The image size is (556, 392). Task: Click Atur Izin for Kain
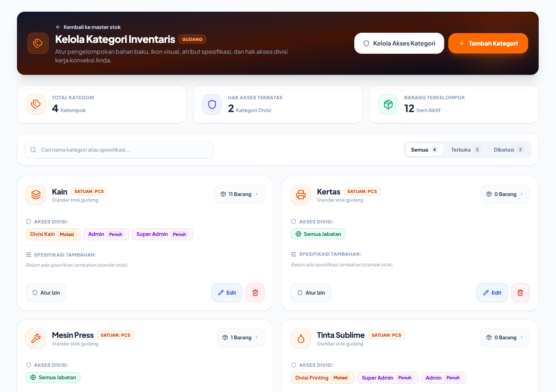coord(46,293)
